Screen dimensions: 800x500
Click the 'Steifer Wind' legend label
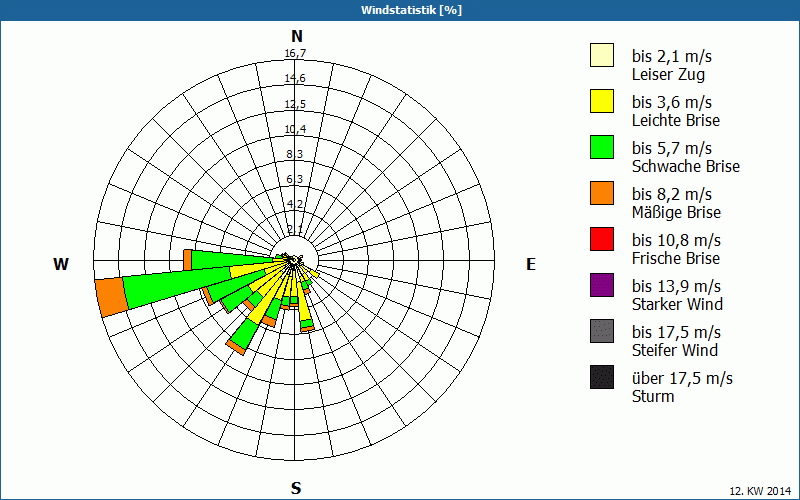click(674, 350)
